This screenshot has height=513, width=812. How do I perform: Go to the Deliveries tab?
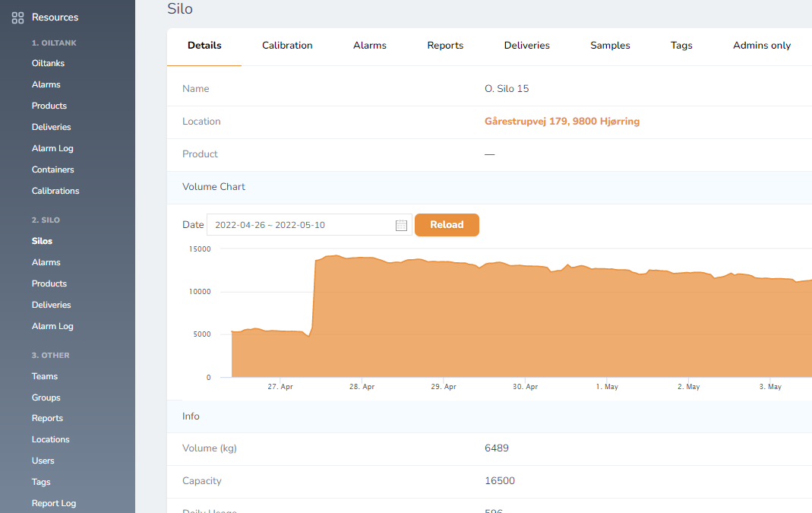(526, 46)
